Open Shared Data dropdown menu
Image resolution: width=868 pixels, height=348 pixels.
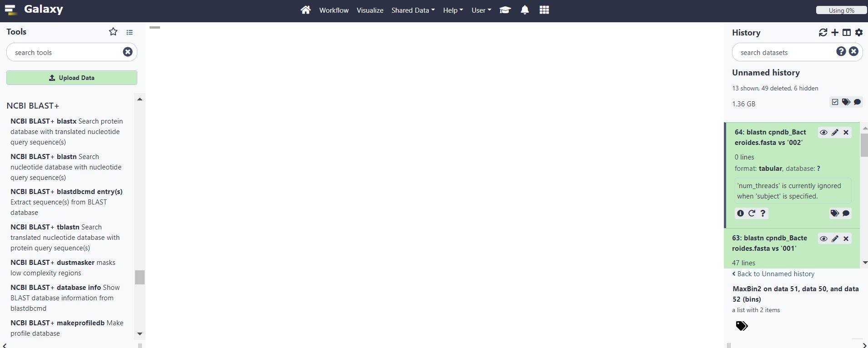click(413, 10)
